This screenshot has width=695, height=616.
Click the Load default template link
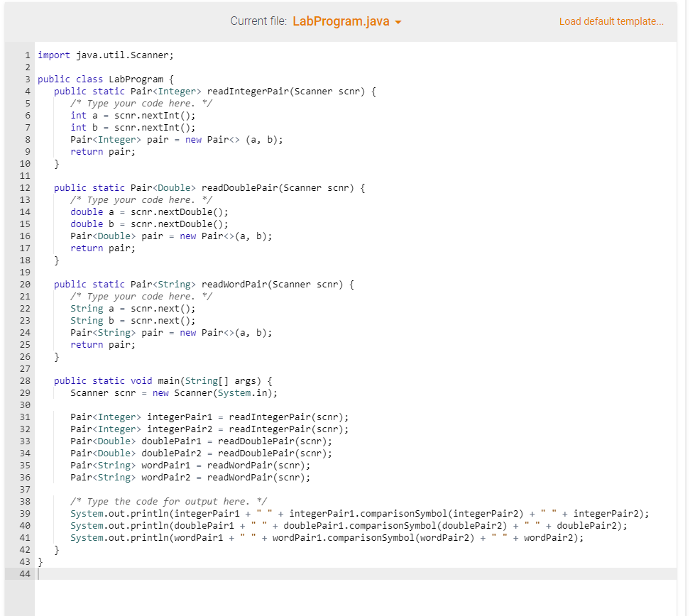(x=611, y=21)
